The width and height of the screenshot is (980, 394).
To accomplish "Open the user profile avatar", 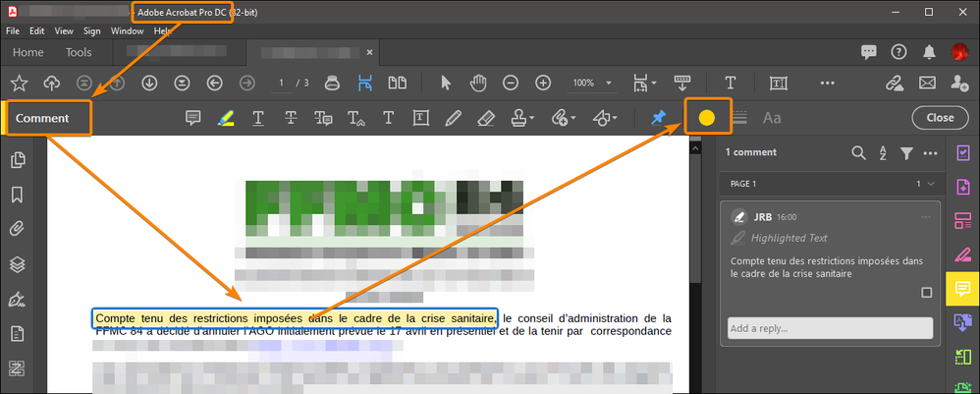I will point(959,52).
